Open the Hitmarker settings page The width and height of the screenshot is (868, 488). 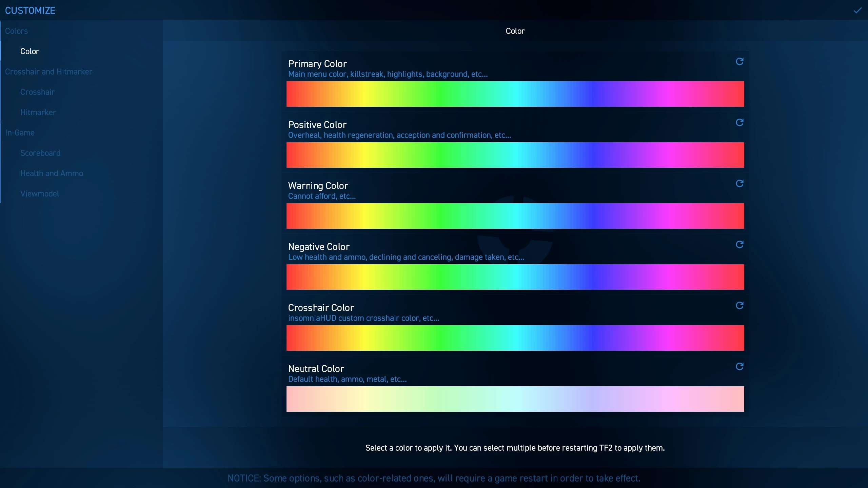click(38, 112)
